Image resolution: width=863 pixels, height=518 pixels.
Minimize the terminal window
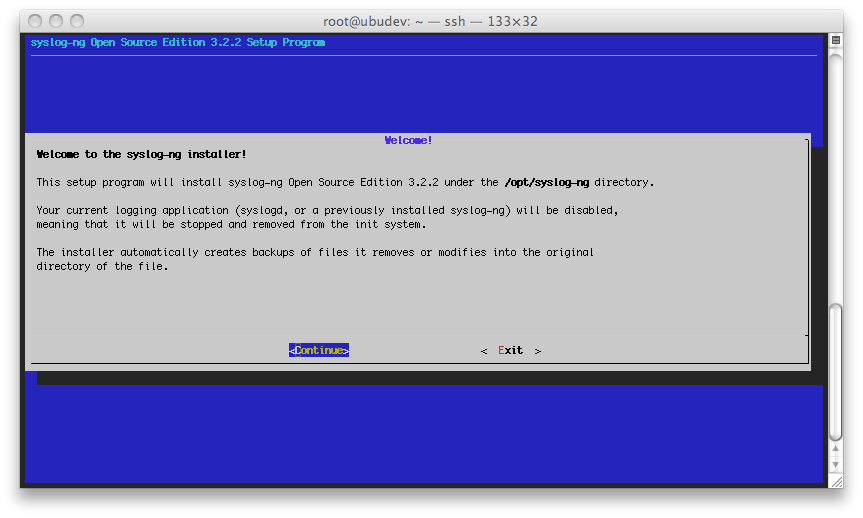click(56, 21)
